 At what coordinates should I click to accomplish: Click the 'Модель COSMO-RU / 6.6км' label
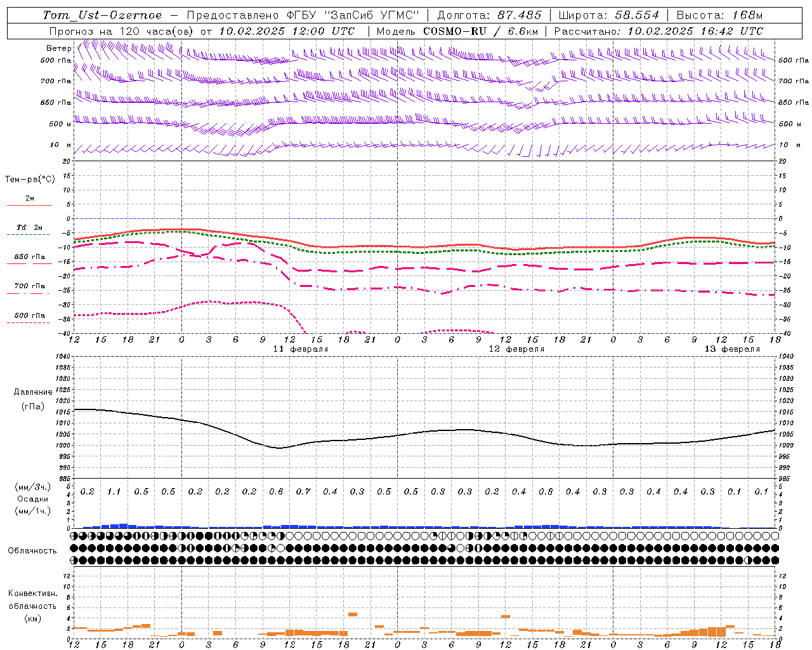(x=457, y=31)
